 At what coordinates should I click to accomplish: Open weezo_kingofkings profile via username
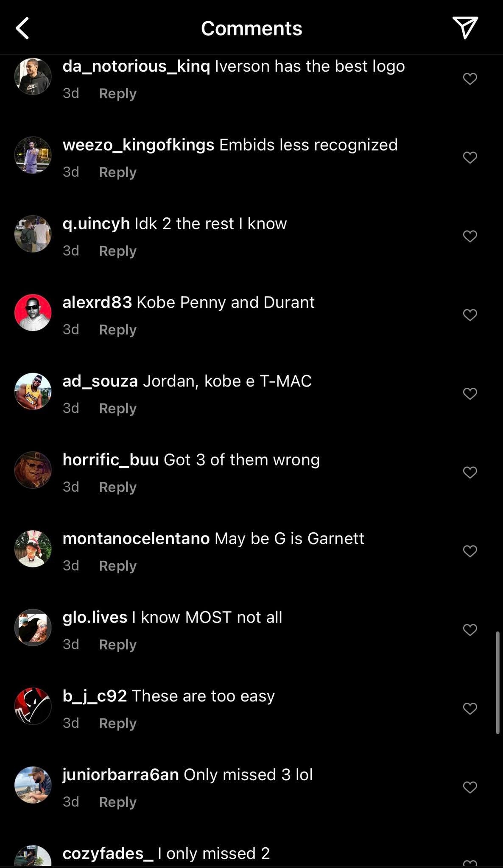tap(138, 145)
